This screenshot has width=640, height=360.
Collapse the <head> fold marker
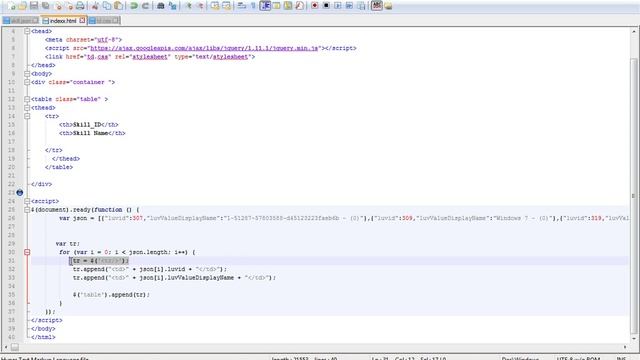27,31
